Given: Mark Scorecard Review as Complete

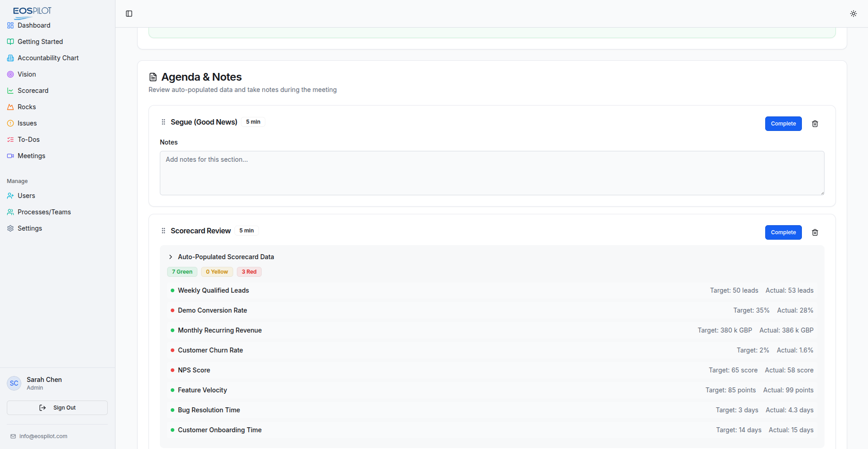Looking at the screenshot, I should coord(783,232).
